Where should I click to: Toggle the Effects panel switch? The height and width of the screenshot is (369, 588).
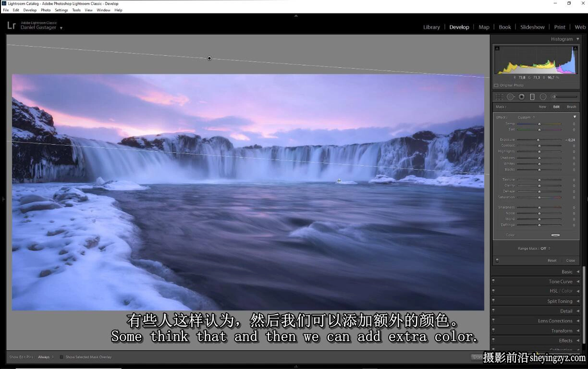pos(493,340)
